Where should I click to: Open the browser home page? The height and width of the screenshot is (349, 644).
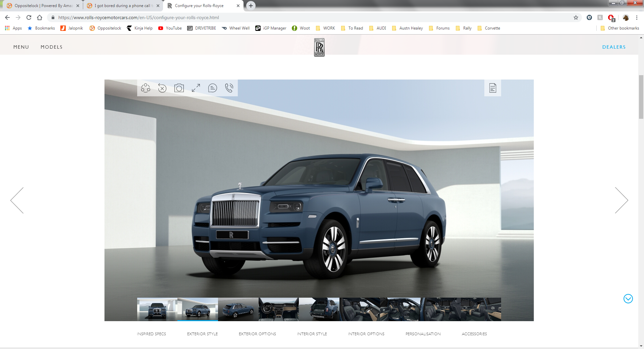(x=40, y=17)
